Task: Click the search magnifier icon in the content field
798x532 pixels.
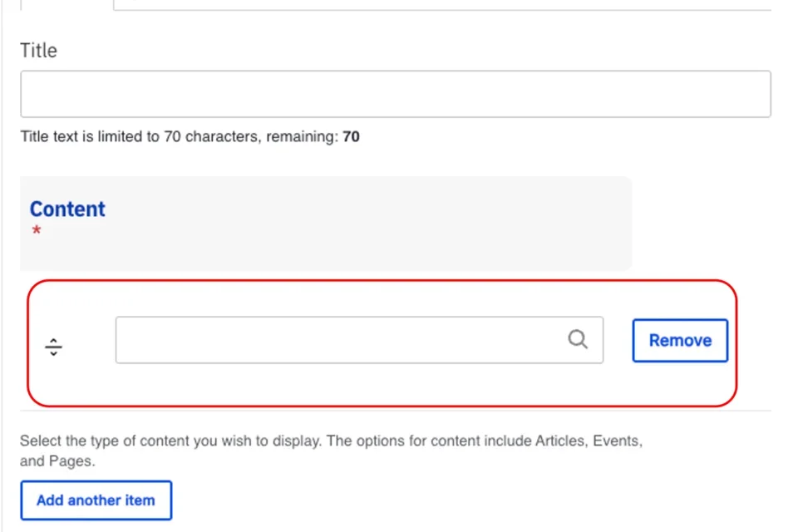Action: pos(578,340)
